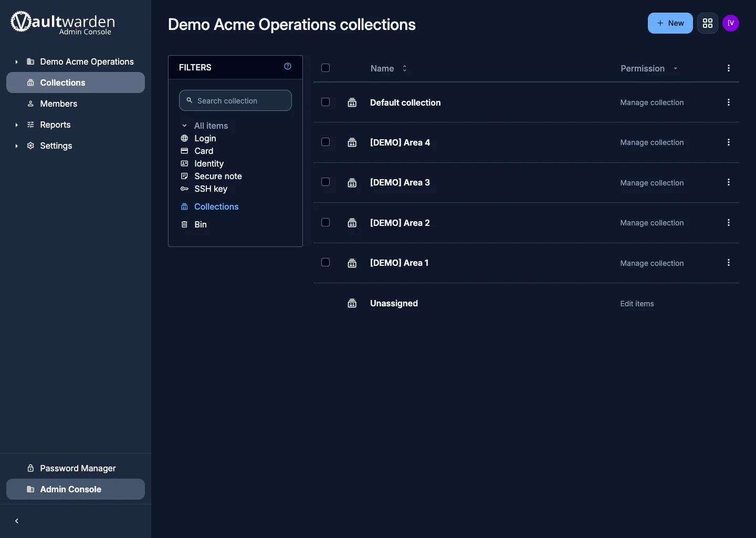Viewport: 756px width, 538px height.
Task: Open the [DEMO] Area 3 collection
Action: point(400,182)
